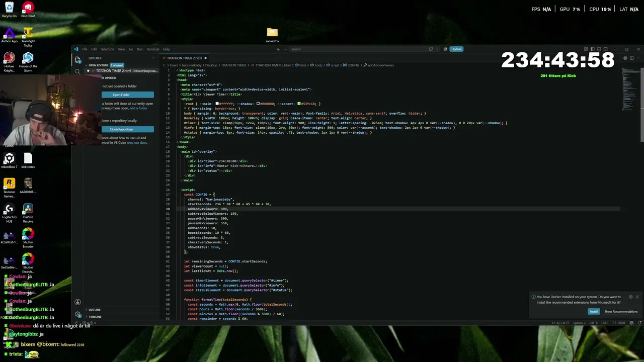Launch Logitech G HUB from the desktop
This screenshot has height=362, width=644.
9,213
